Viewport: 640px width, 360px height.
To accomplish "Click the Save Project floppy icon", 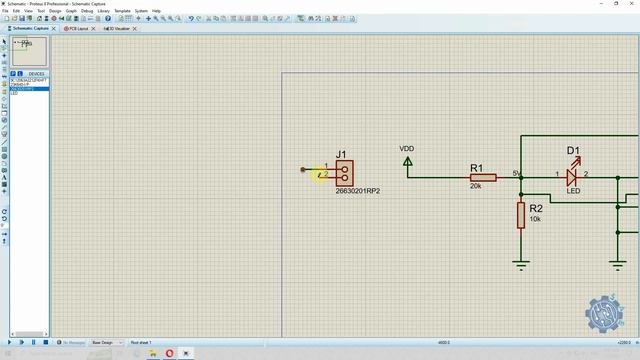I will point(22,19).
